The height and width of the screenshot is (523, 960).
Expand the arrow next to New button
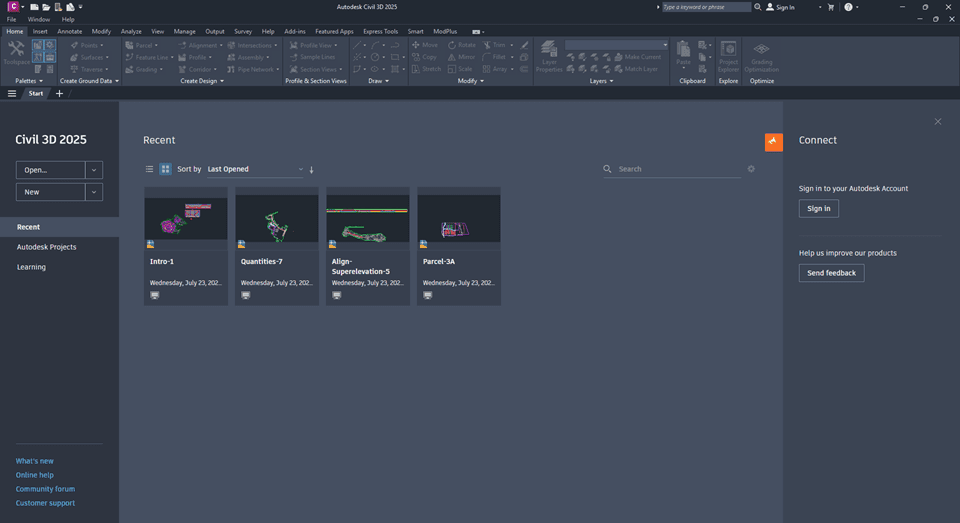pyautogui.click(x=94, y=192)
